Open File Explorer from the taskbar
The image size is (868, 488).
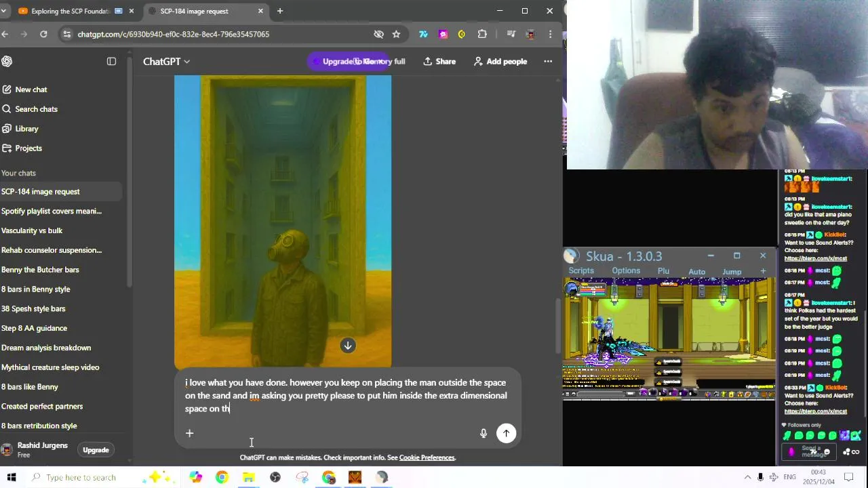[248, 477]
